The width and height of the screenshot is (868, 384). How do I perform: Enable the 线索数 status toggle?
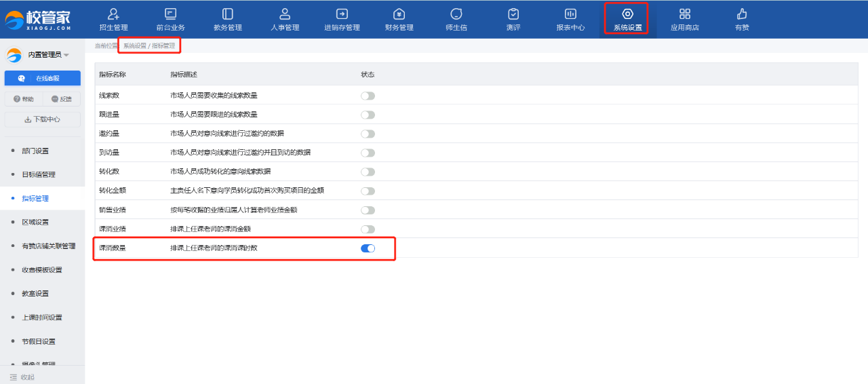(x=368, y=96)
